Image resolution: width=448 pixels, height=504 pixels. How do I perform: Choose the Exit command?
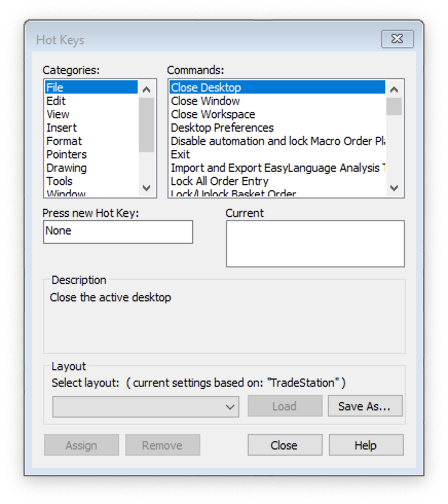tap(277, 155)
